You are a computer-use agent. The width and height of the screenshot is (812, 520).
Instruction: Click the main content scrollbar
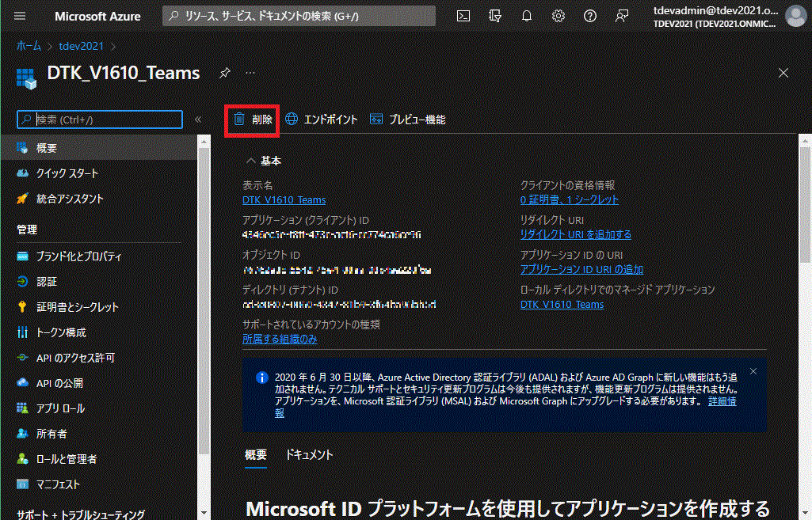[x=806, y=207]
